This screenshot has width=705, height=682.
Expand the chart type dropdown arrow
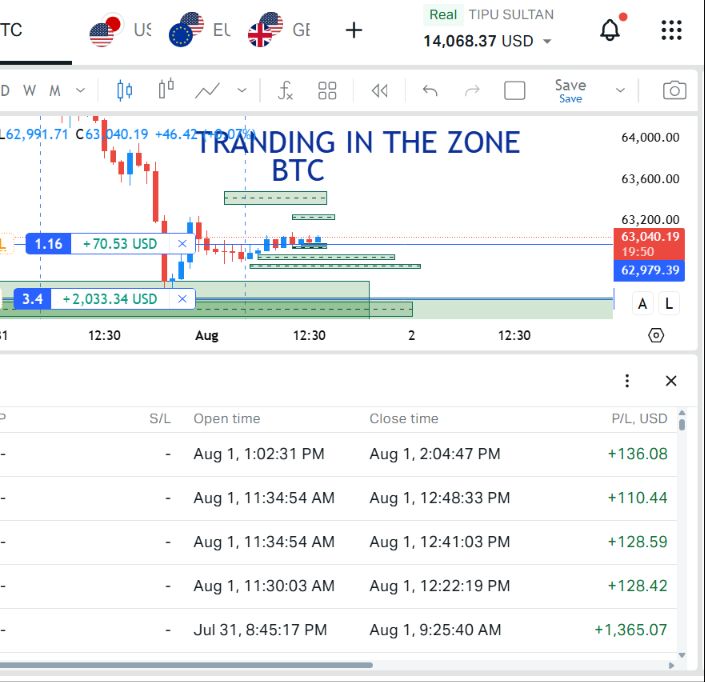pyautogui.click(x=242, y=90)
